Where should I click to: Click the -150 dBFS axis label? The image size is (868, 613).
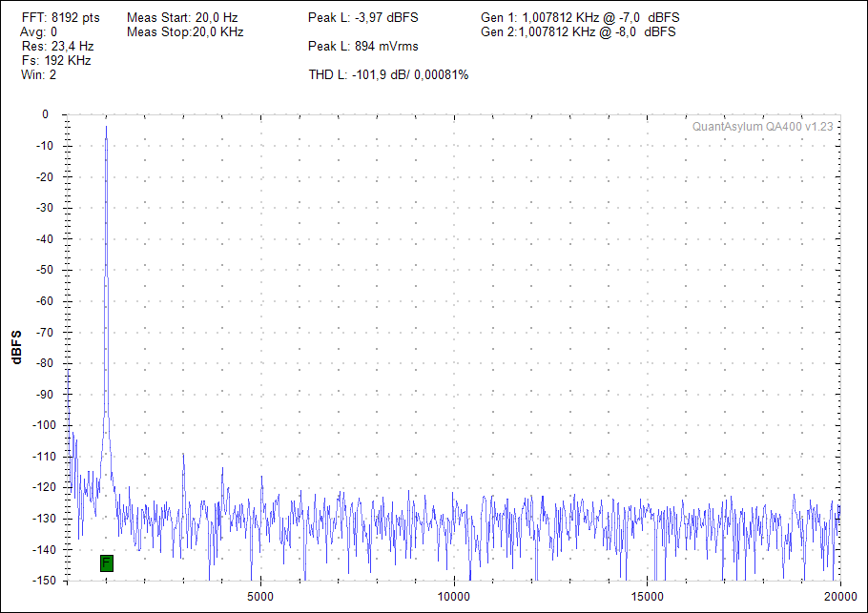pyautogui.click(x=45, y=581)
